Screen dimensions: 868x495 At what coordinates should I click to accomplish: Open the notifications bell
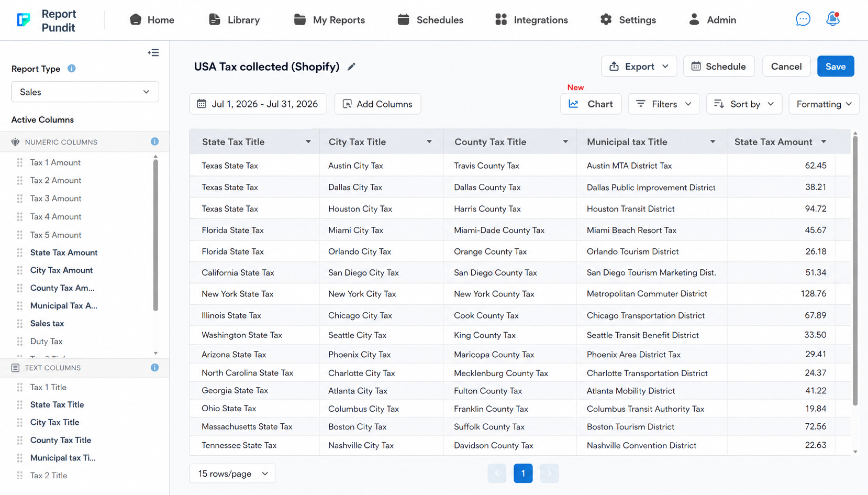832,19
